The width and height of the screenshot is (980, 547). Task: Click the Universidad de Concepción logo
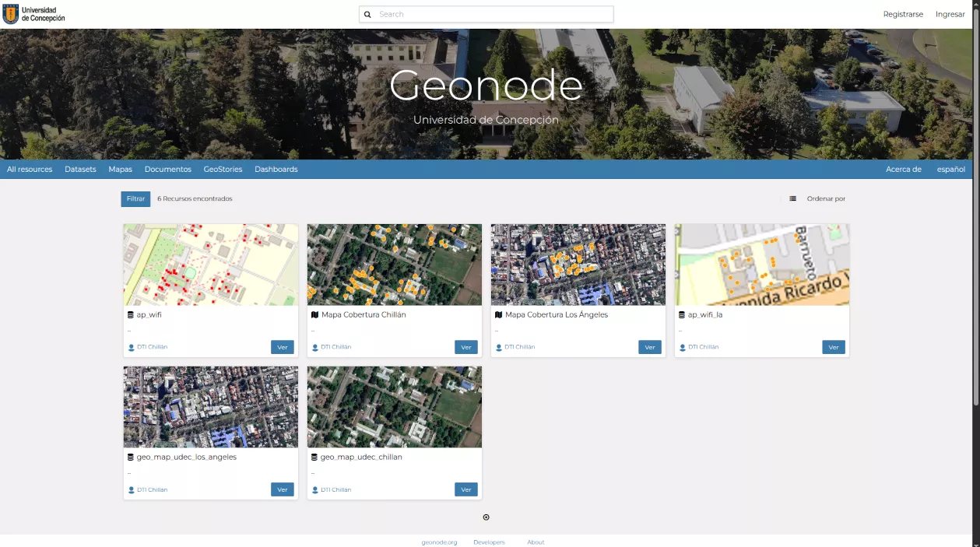[x=34, y=14]
